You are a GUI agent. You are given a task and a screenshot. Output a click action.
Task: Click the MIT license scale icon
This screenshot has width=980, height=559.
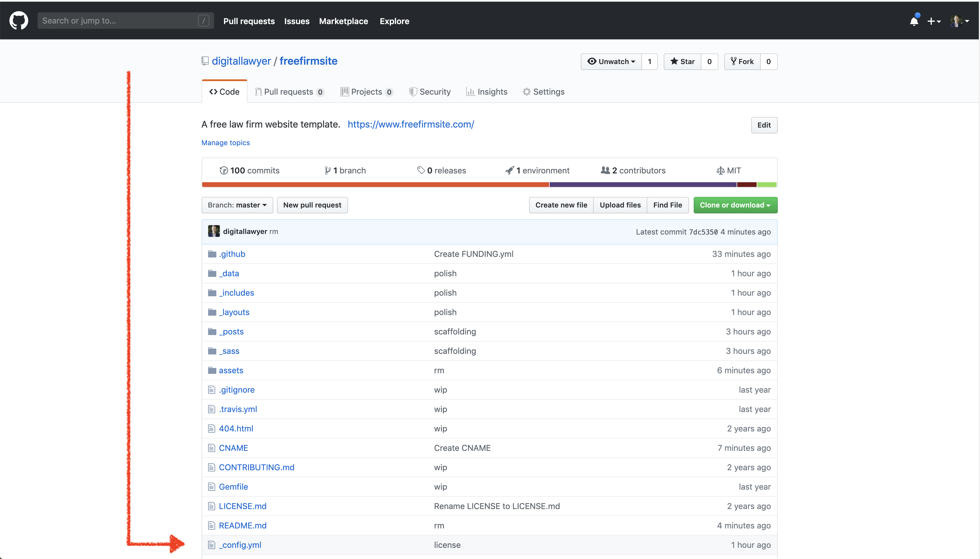click(x=720, y=170)
